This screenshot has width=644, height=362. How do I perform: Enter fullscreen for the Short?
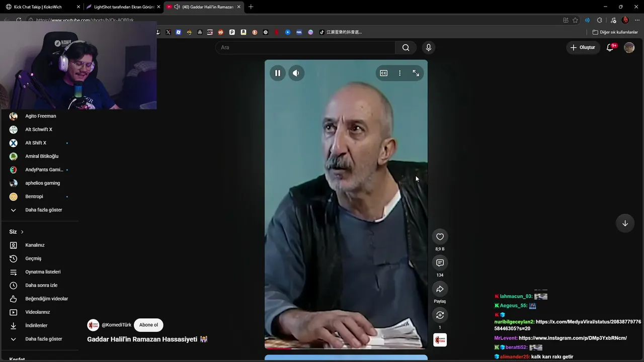pos(416,73)
